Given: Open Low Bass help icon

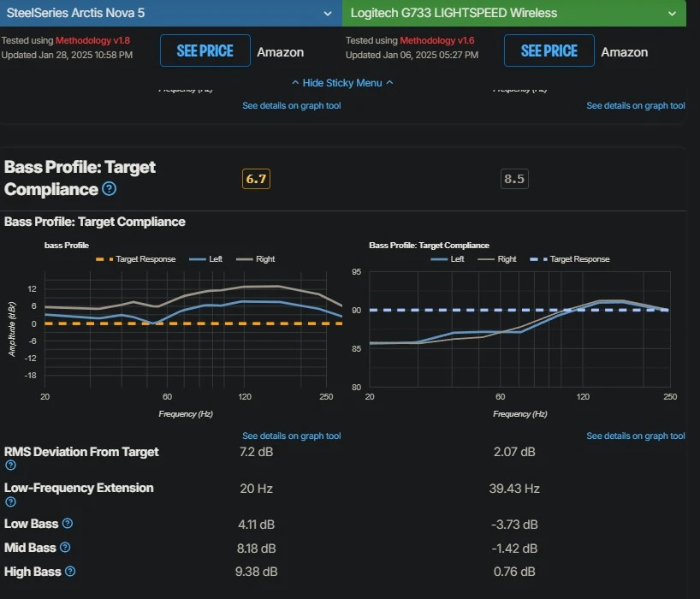Looking at the screenshot, I should [68, 523].
